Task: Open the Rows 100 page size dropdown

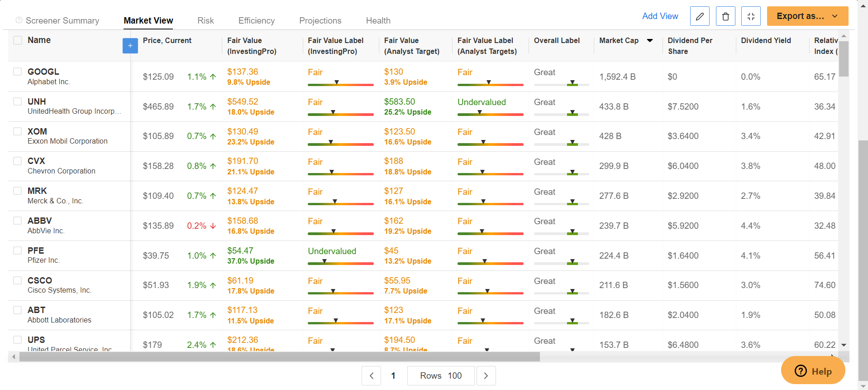Action: point(441,376)
